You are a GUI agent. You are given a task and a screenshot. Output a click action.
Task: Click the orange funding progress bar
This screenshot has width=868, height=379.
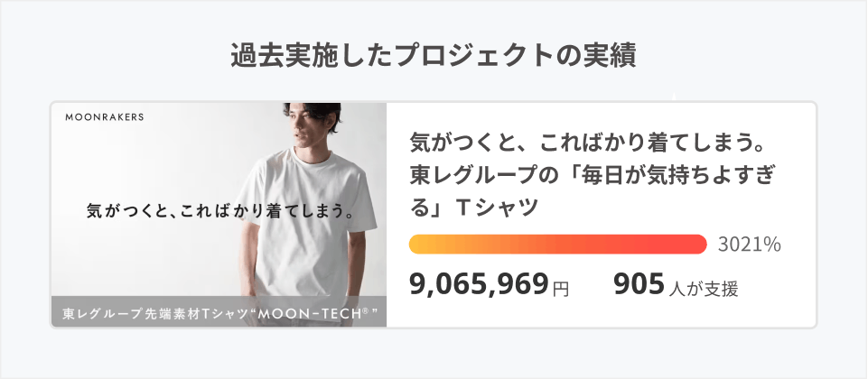[x=557, y=245]
